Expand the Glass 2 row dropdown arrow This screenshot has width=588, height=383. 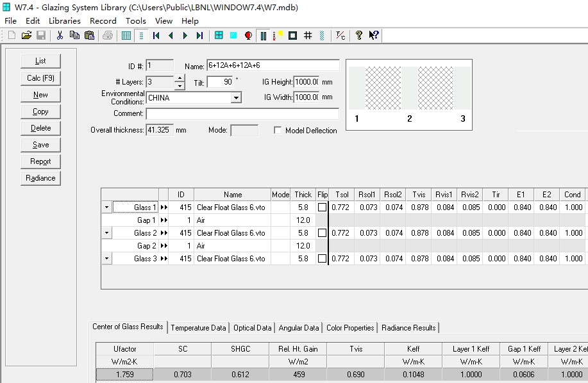[x=106, y=233]
